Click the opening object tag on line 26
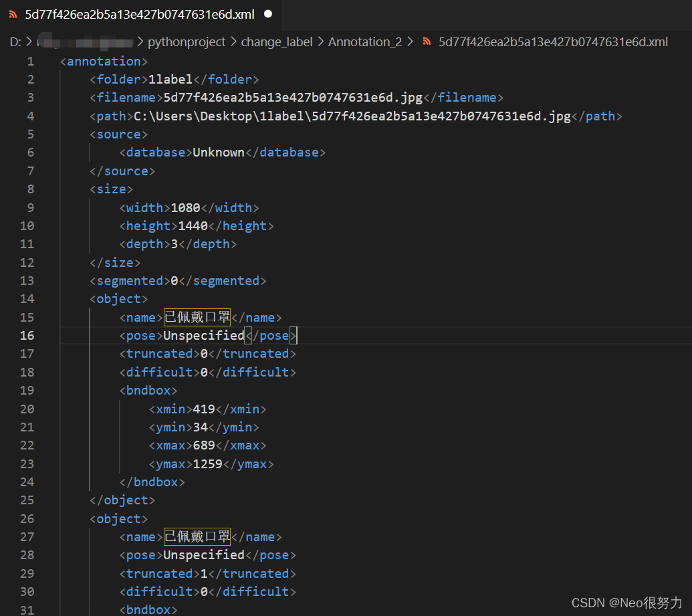 (119, 519)
